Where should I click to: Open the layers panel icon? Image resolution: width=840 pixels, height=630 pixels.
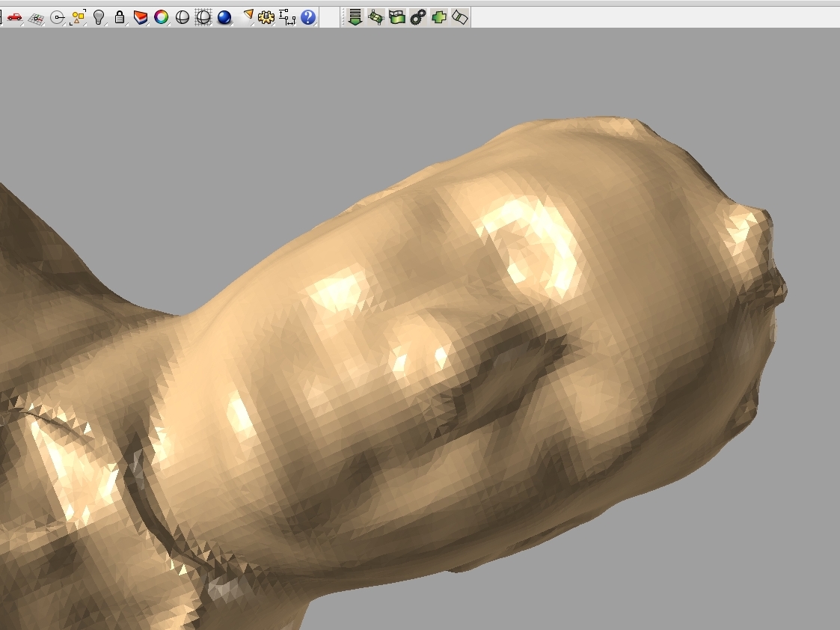click(141, 17)
